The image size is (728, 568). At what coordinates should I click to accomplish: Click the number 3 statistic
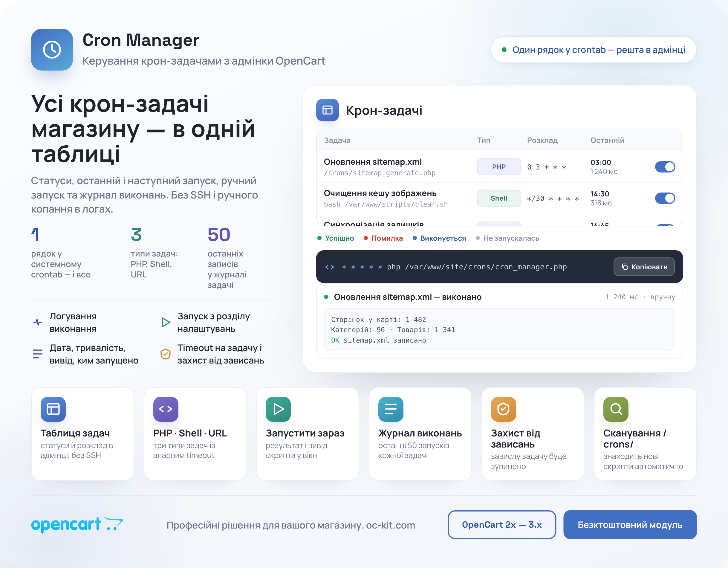point(136,234)
